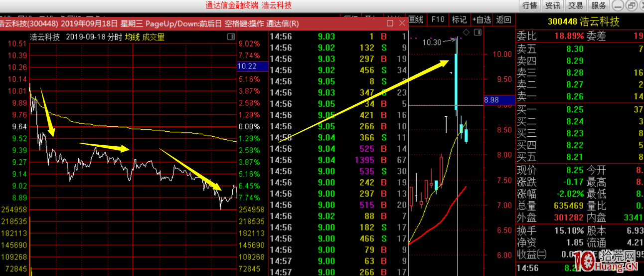The height and width of the screenshot is (276, 644).
Task: Click the 卖五 8.30 ask row
Action: click(x=580, y=49)
